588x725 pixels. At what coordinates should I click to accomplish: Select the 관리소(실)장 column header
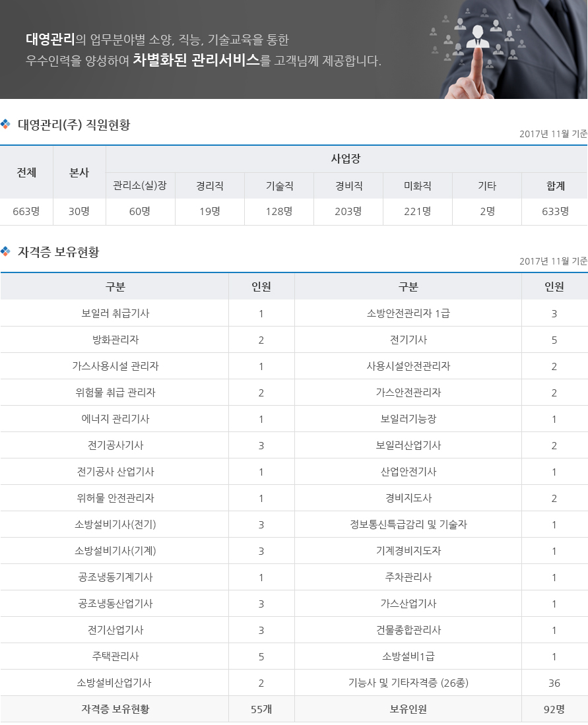[x=140, y=186]
